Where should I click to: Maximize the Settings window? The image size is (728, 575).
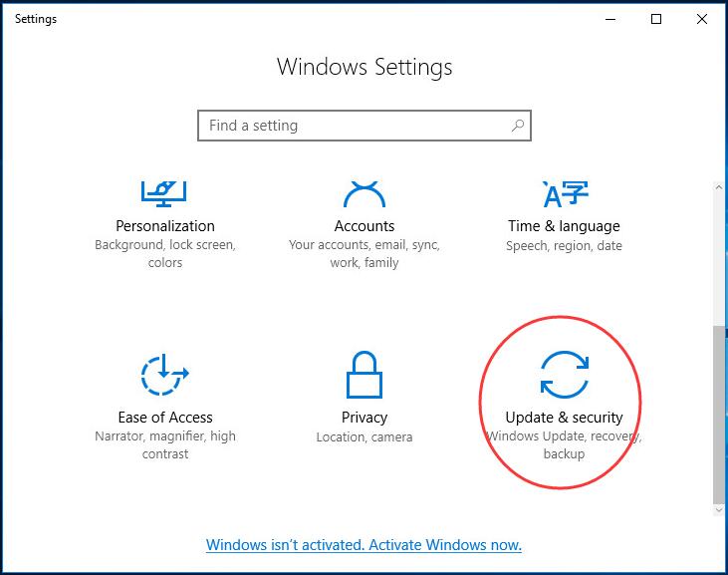[656, 19]
